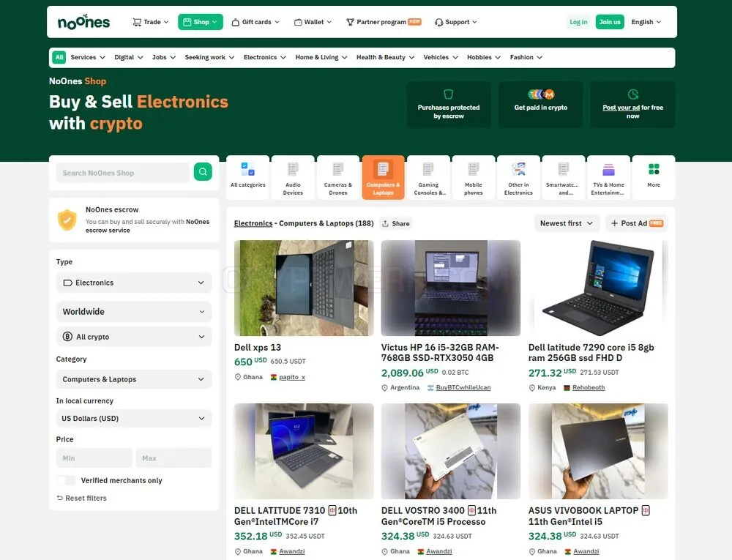This screenshot has width=732, height=560.
Task: Open the Jobs category menu
Action: 164,57
